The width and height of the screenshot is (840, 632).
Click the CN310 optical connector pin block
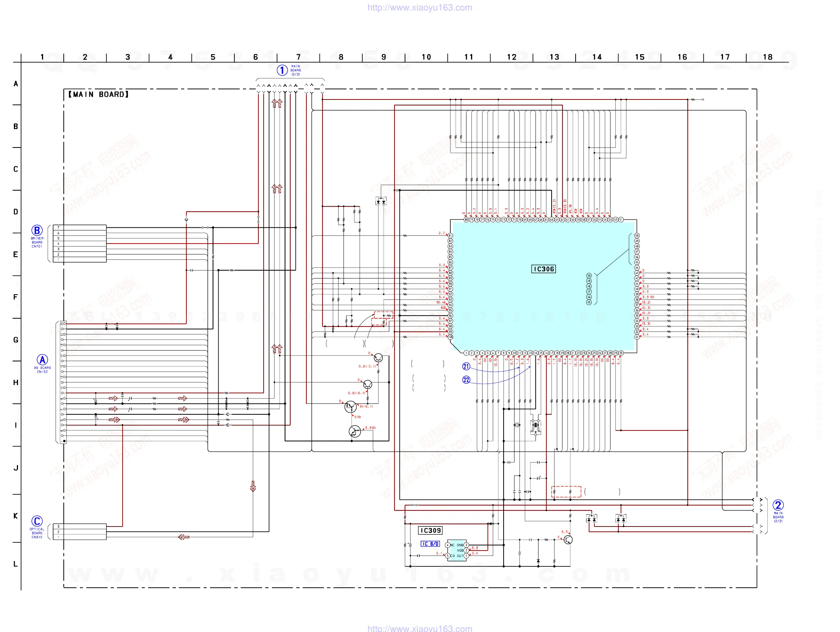pos(79,532)
